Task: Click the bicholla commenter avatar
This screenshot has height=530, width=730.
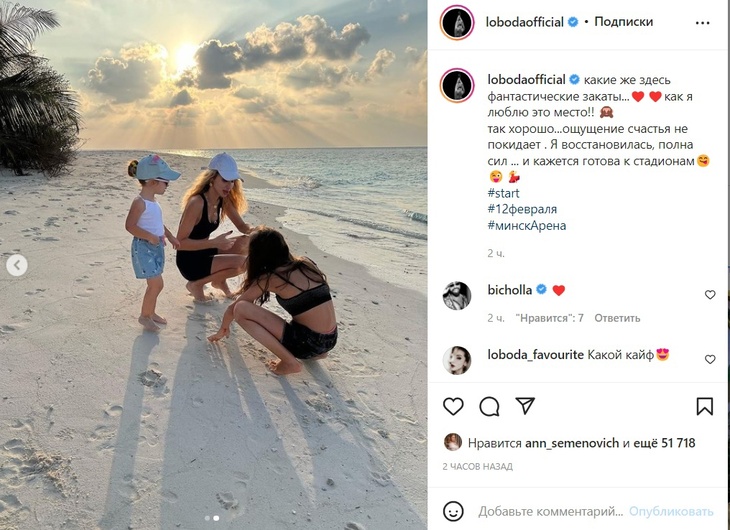Action: coord(457,295)
